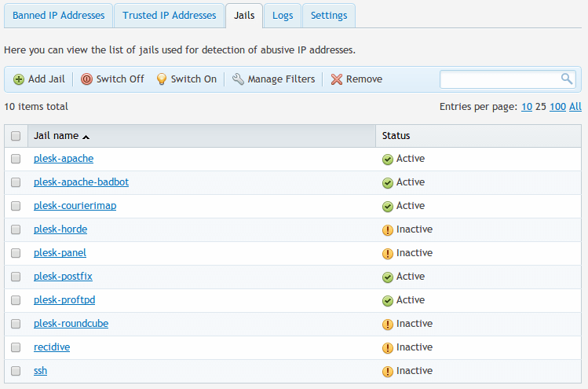Click the '25' entries per page value

pyautogui.click(x=541, y=107)
